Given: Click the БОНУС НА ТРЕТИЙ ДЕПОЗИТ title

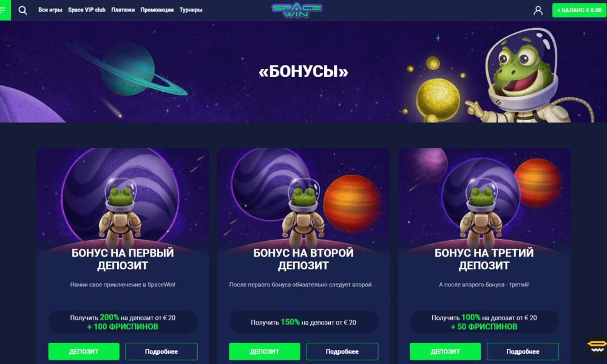Looking at the screenshot, I should tap(484, 259).
